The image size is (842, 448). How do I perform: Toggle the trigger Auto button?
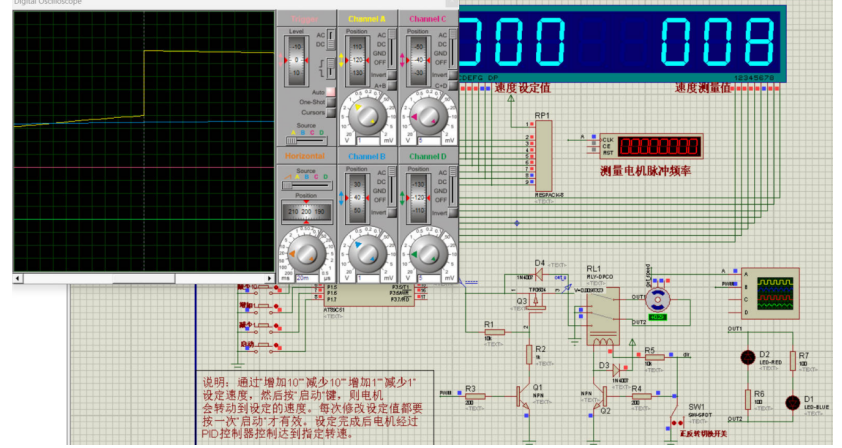[330, 92]
